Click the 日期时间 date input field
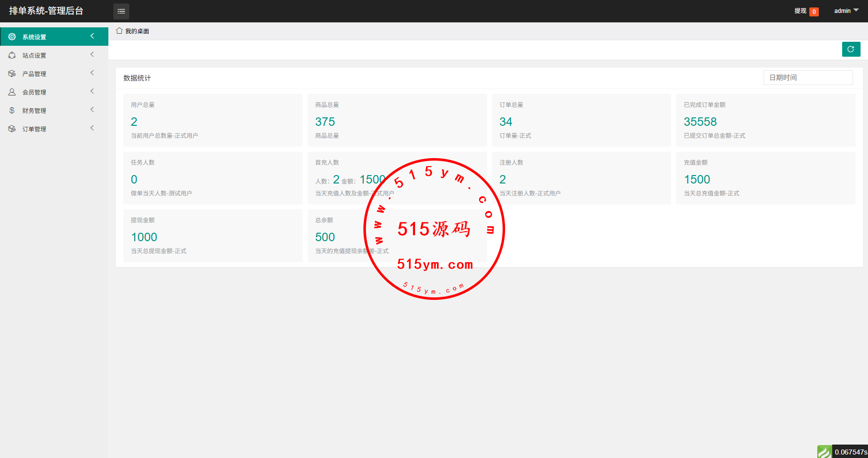868x458 pixels. [x=808, y=78]
